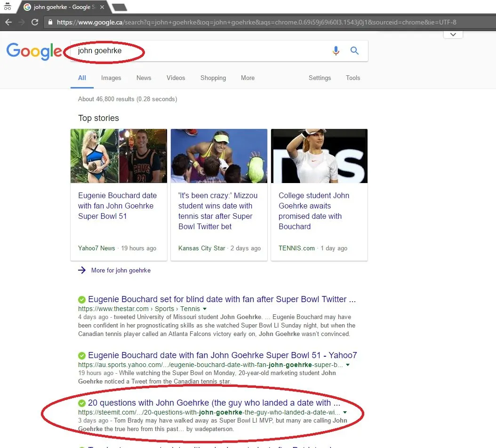Click the arrow icon before More for john goehrke
The width and height of the screenshot is (496, 448).
81,270
